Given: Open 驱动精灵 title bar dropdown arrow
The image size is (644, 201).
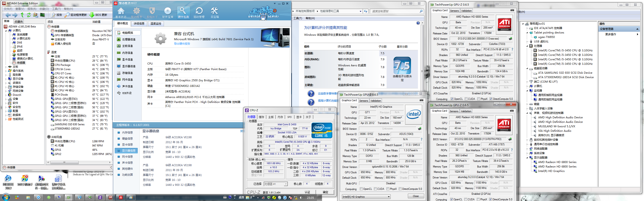Looking at the screenshot, I should (275, 4).
